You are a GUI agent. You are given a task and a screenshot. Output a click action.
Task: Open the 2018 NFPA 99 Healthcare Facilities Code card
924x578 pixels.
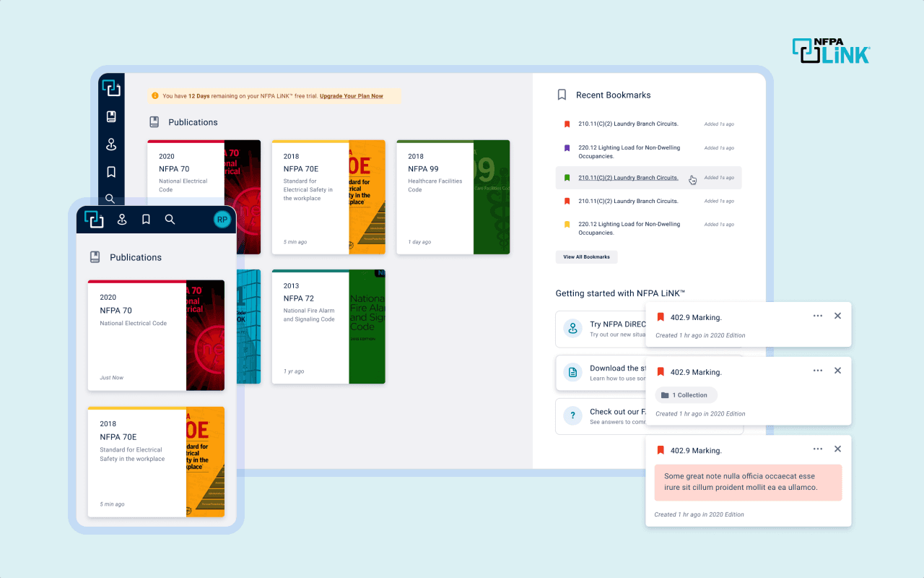(x=453, y=197)
